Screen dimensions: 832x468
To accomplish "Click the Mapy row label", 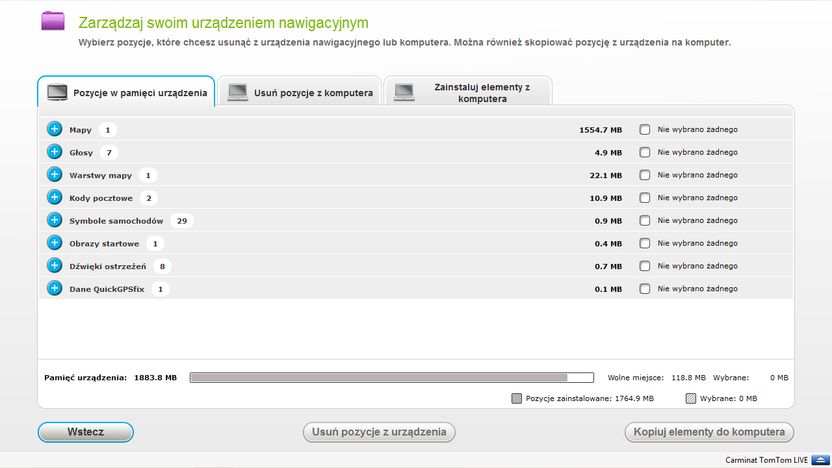I will coord(81,130).
